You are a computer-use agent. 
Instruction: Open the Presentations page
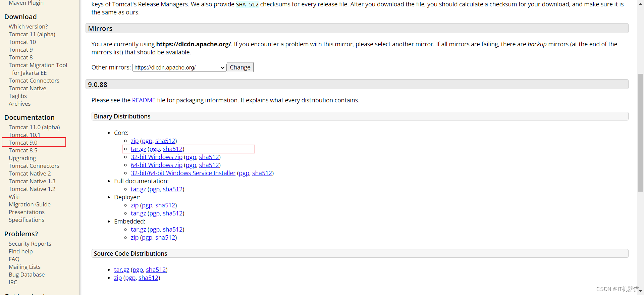coord(26,212)
